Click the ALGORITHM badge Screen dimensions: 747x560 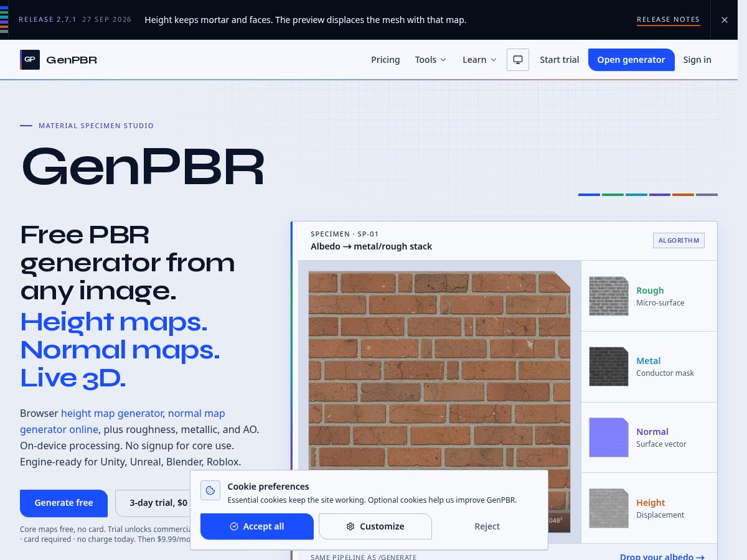click(x=679, y=240)
